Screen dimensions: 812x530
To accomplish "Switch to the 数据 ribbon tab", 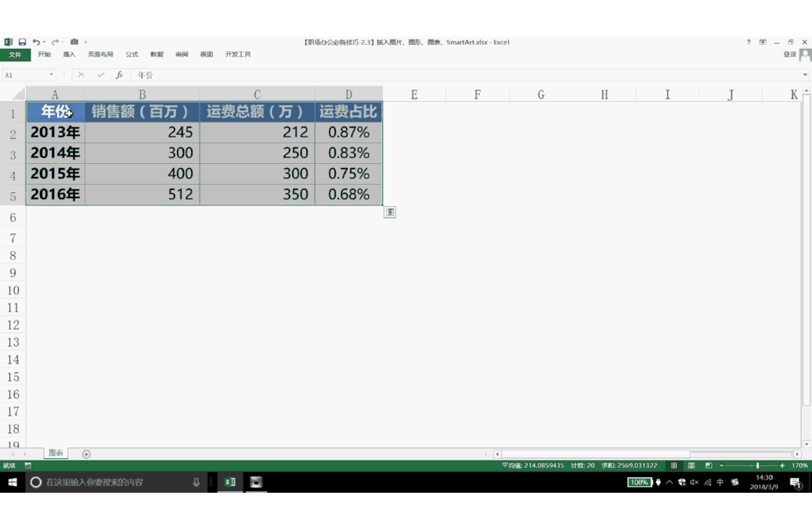I will [157, 55].
